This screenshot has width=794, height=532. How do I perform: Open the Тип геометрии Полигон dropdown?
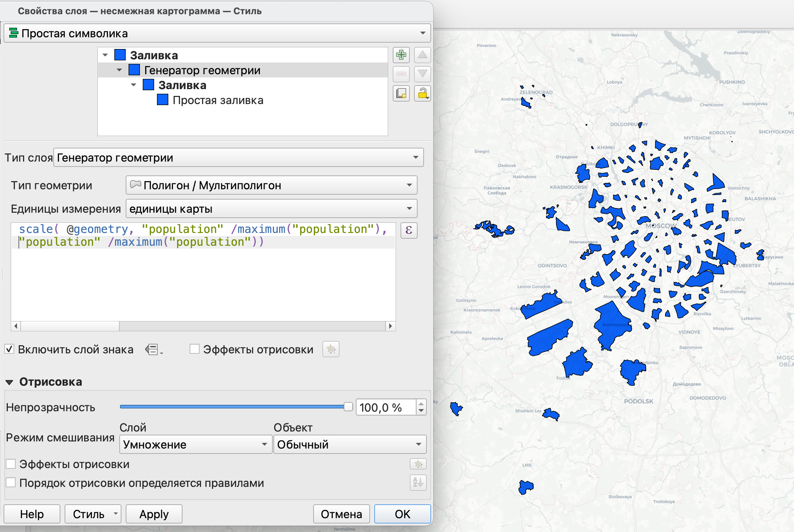click(271, 185)
